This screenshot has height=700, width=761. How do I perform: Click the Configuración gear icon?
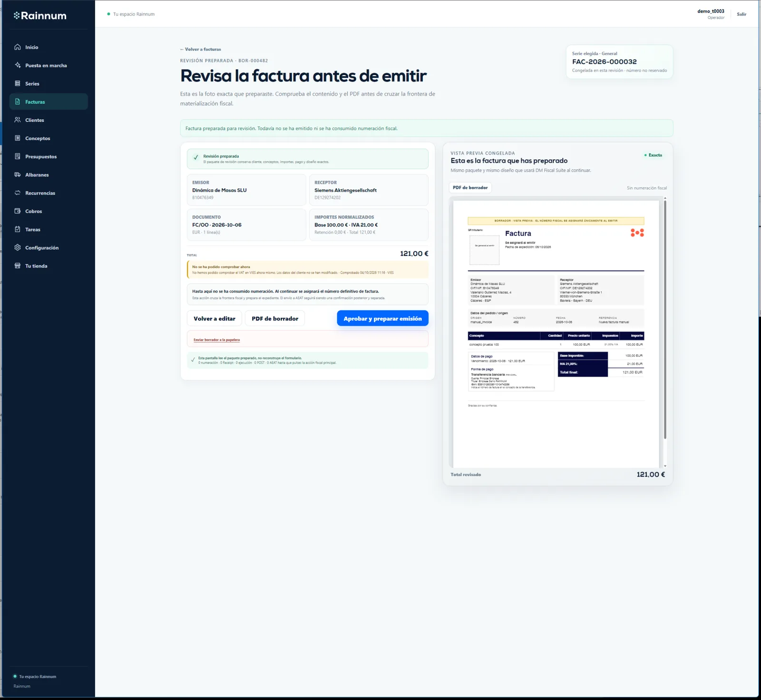[18, 247]
